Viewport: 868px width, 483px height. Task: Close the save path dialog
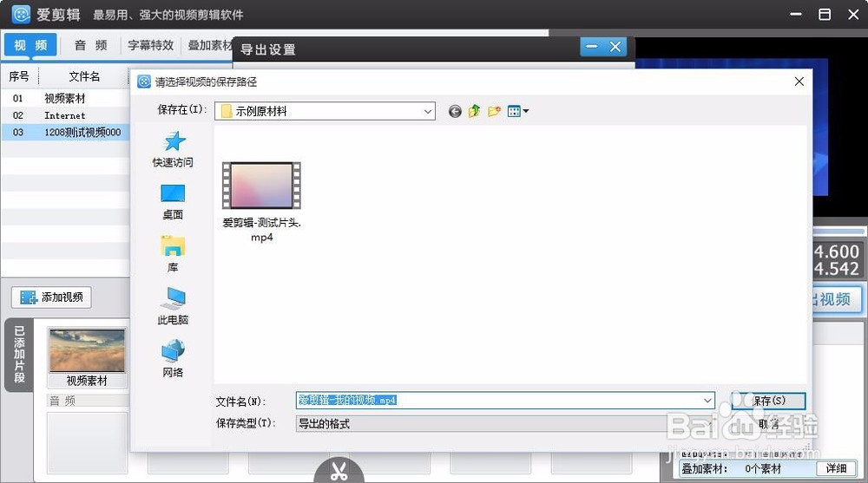pos(799,82)
